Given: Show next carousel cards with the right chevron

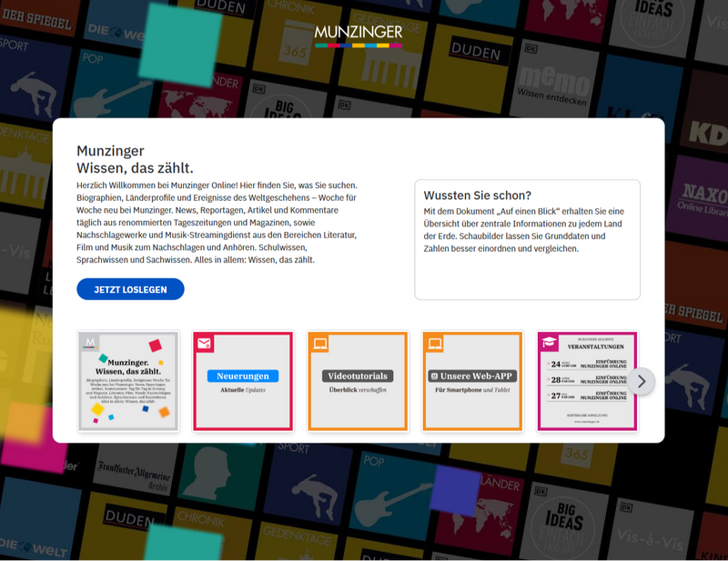Looking at the screenshot, I should [642, 381].
